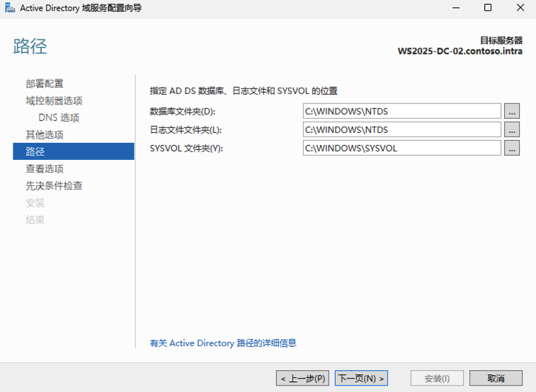This screenshot has width=536, height=392.
Task: Browse for the SYSVOL folder path
Action: tap(512, 148)
